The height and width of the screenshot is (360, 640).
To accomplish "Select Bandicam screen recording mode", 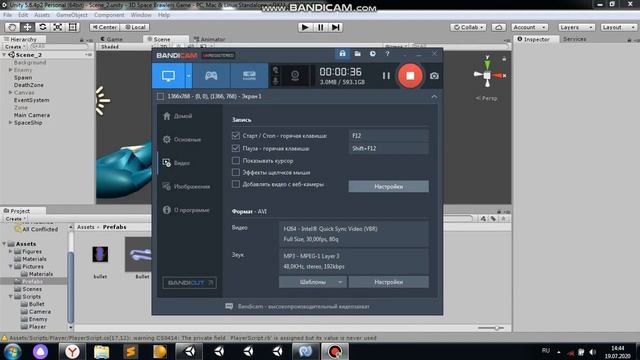I will pos(169,76).
